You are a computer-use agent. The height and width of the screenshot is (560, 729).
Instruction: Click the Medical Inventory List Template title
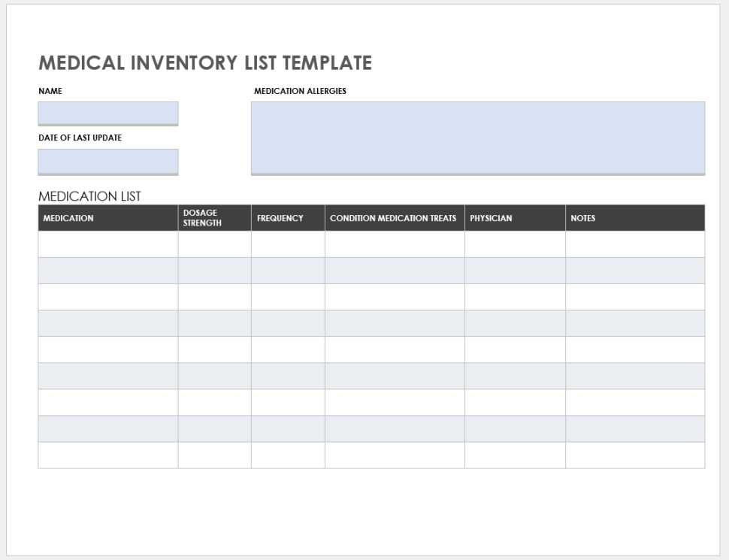click(205, 63)
